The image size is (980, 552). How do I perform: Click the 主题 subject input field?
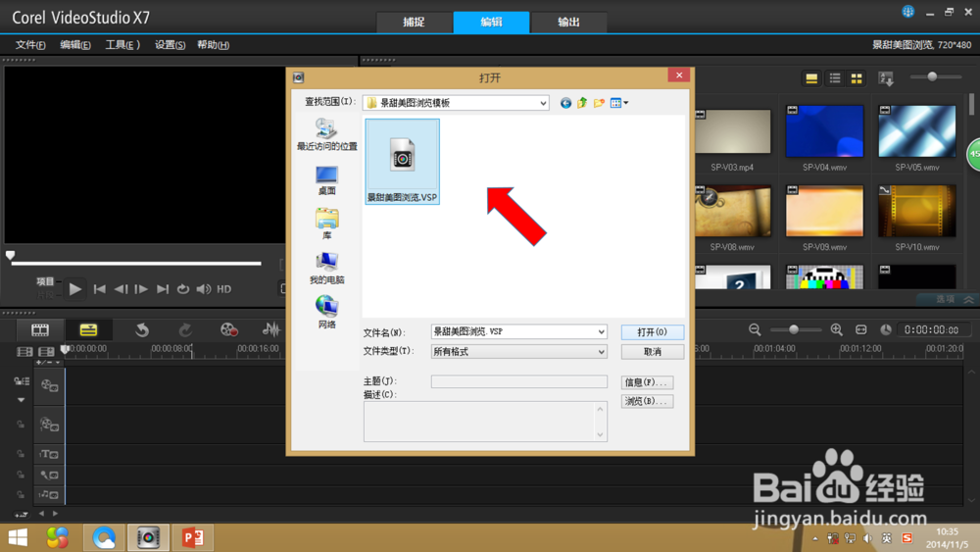[x=518, y=381]
